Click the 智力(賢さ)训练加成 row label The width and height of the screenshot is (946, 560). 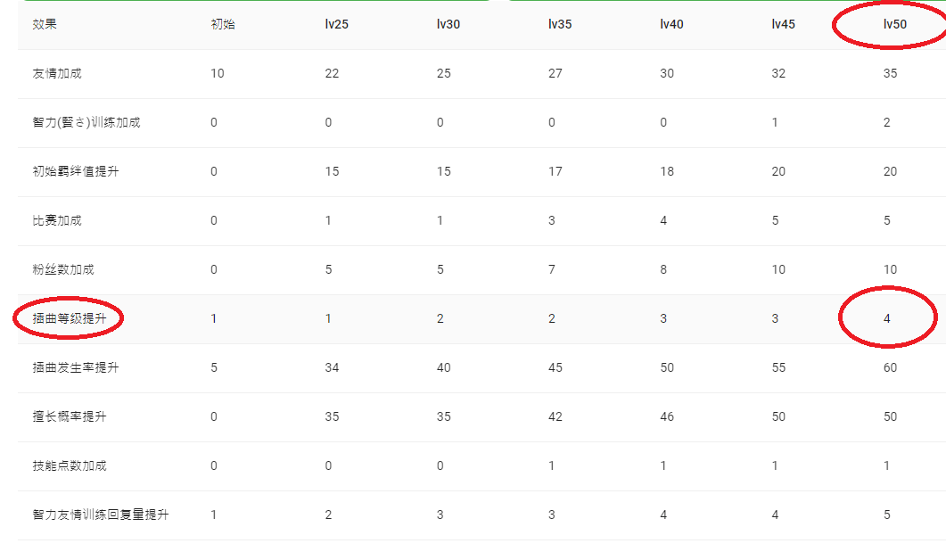point(86,122)
